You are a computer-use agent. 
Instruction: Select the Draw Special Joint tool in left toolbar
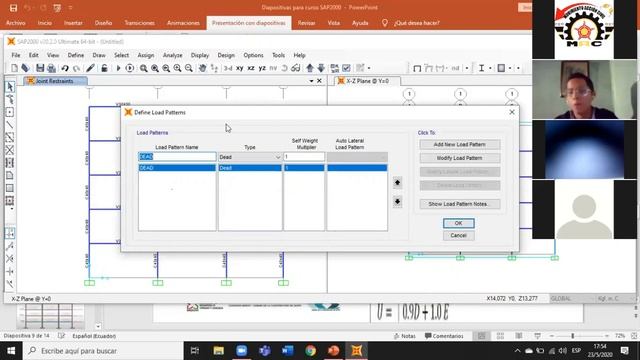pos(10,112)
